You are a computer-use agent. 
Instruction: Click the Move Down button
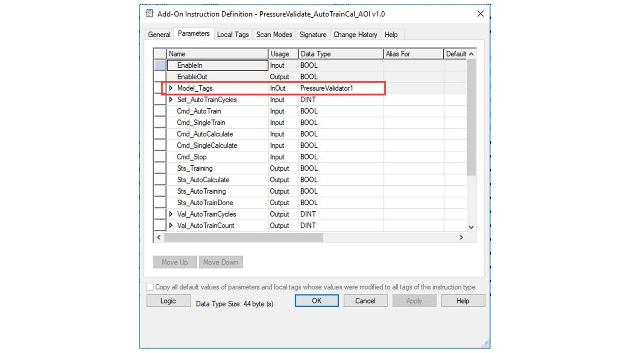(221, 262)
